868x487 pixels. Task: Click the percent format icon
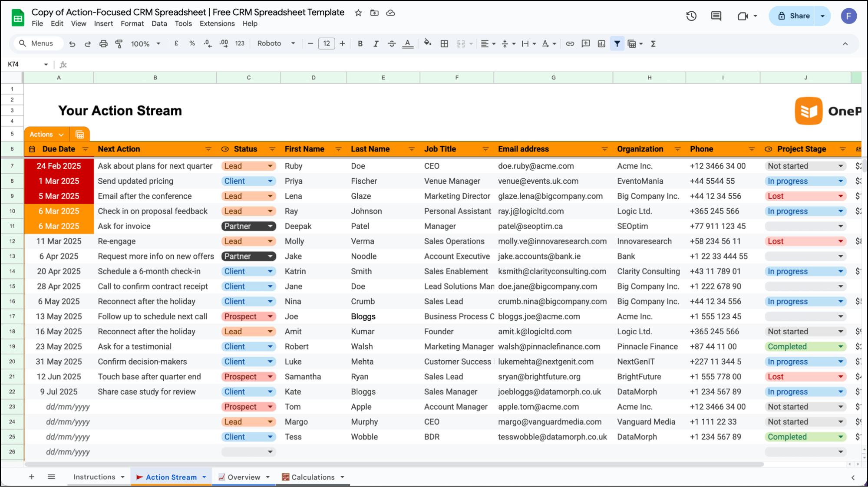tap(192, 43)
